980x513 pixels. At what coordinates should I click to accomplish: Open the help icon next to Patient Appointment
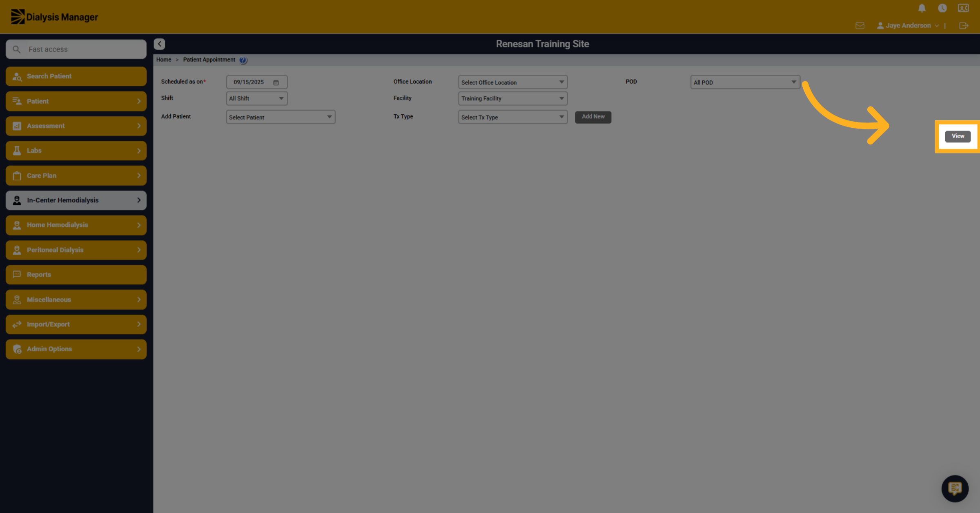243,60
